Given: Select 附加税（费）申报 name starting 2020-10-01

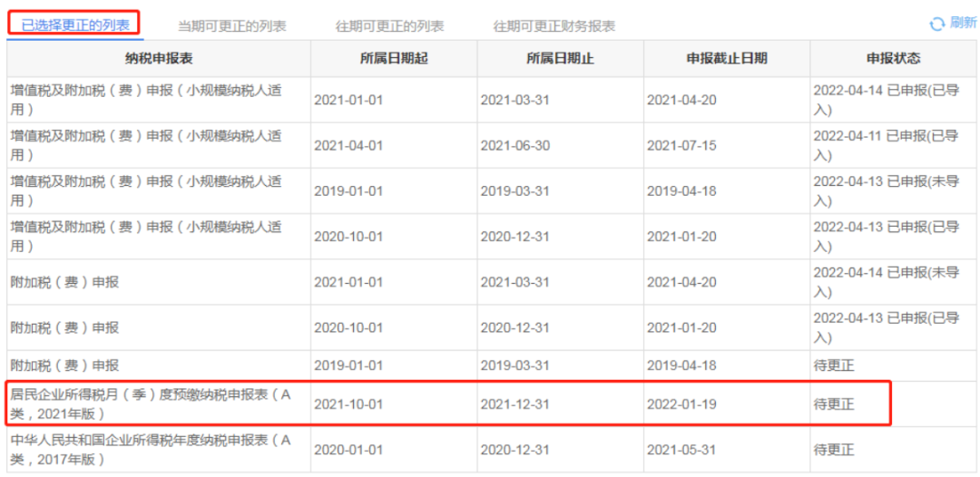Looking at the screenshot, I should pos(64,327).
